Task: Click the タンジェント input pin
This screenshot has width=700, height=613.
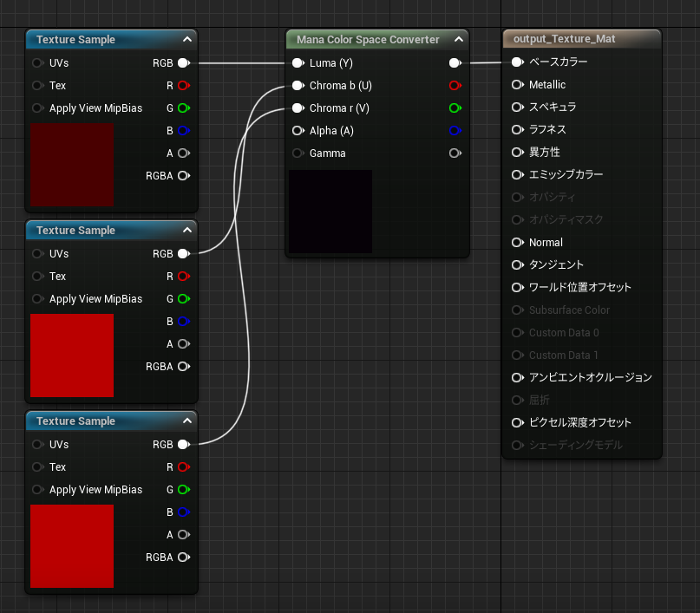Action: click(x=518, y=265)
